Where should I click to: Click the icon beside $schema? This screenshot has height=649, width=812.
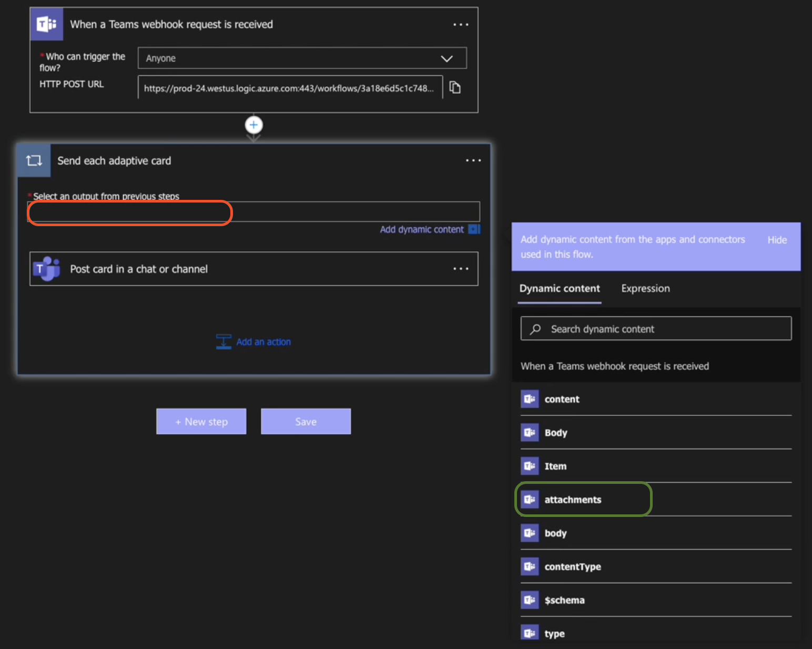(x=530, y=600)
